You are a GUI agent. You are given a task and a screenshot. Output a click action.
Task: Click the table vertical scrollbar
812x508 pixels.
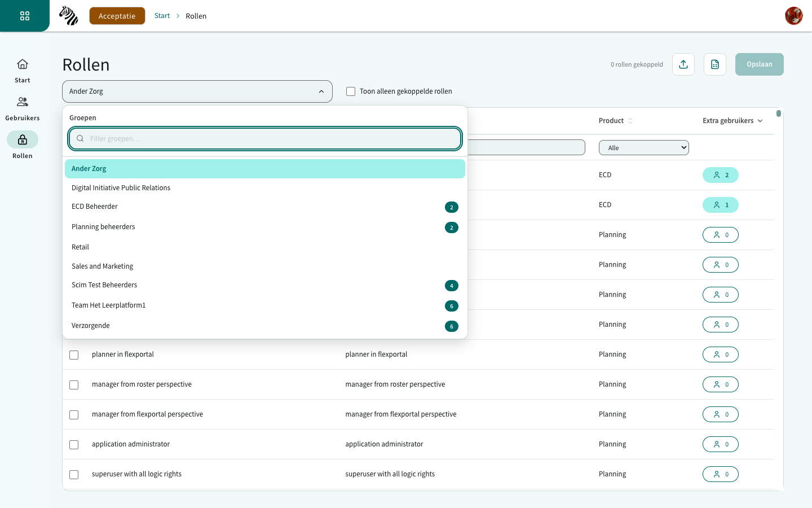coord(779,113)
